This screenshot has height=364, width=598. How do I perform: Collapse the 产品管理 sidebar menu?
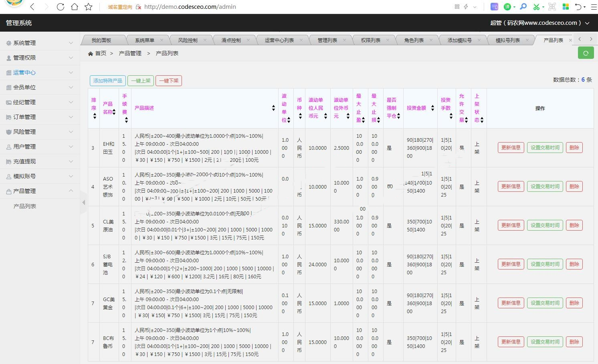[39, 191]
